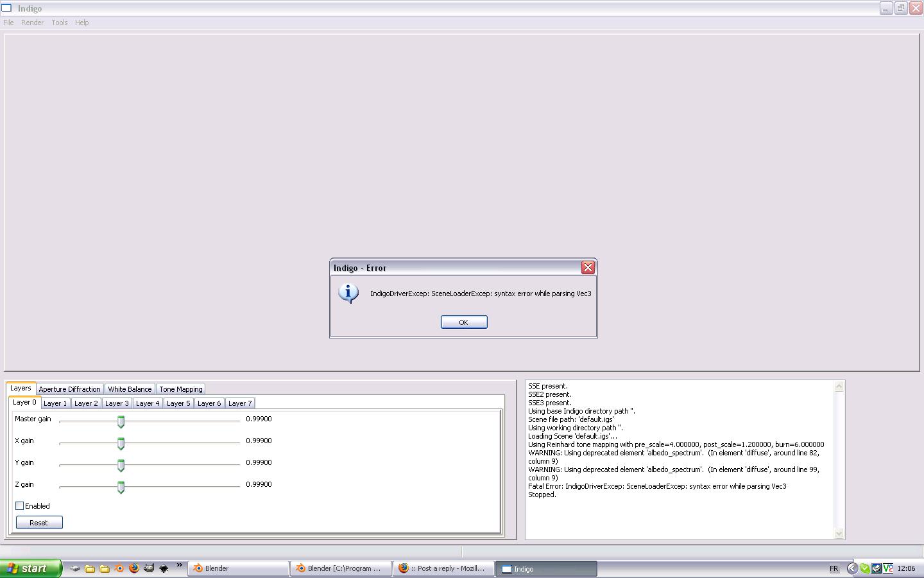Click the Windows start button

point(30,568)
